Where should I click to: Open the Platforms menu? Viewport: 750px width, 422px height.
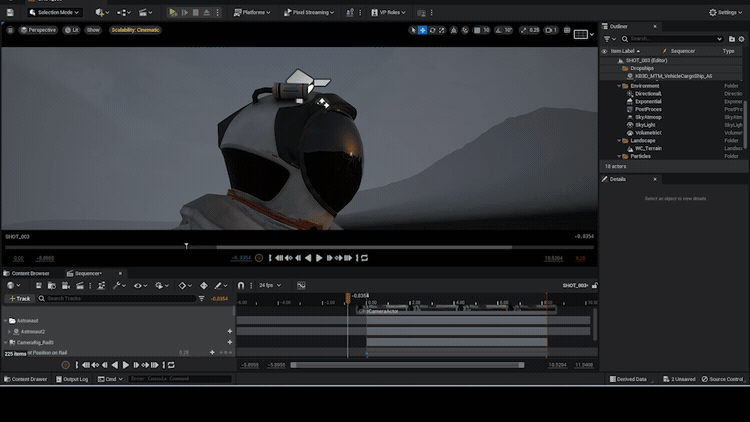click(x=252, y=12)
